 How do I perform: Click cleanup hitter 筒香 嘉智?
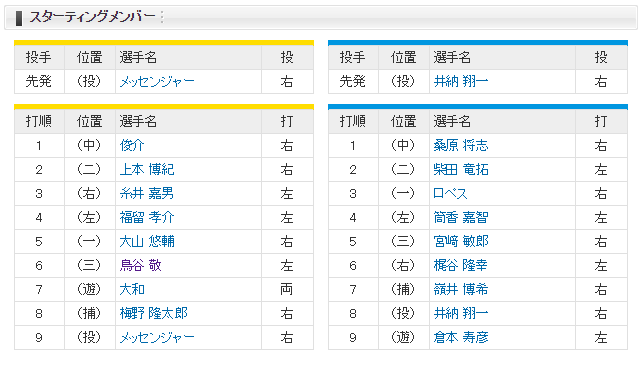461,217
